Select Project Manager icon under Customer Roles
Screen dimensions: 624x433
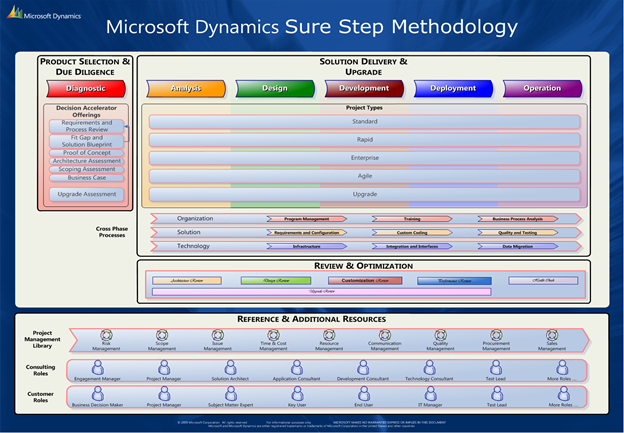164,394
